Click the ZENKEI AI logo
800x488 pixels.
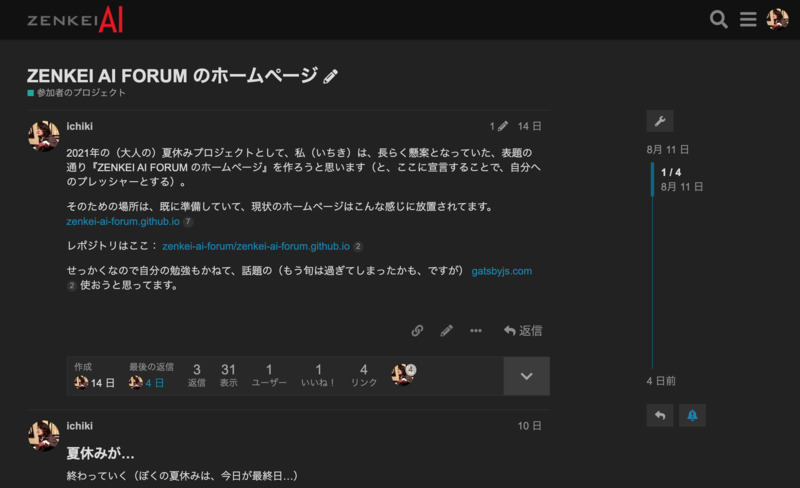(x=75, y=19)
